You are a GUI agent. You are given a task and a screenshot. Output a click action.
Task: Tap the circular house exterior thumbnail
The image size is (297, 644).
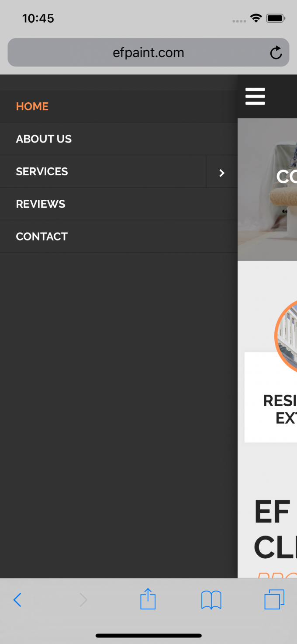pyautogui.click(x=286, y=337)
